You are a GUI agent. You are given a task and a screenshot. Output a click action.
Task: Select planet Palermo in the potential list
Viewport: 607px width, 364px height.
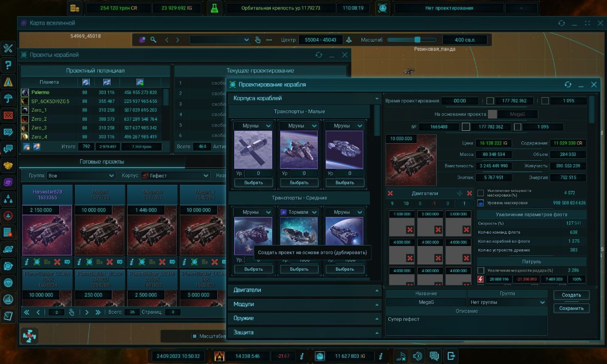tap(40, 92)
